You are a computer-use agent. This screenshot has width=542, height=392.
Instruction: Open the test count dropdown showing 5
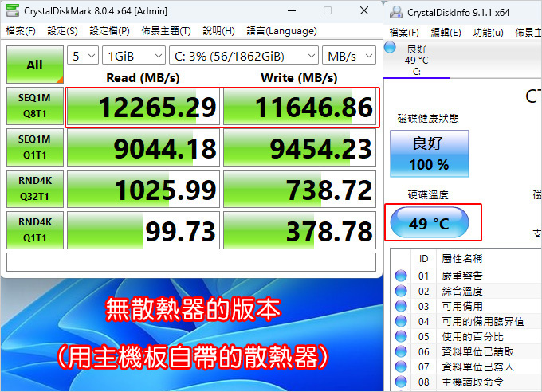coord(83,55)
